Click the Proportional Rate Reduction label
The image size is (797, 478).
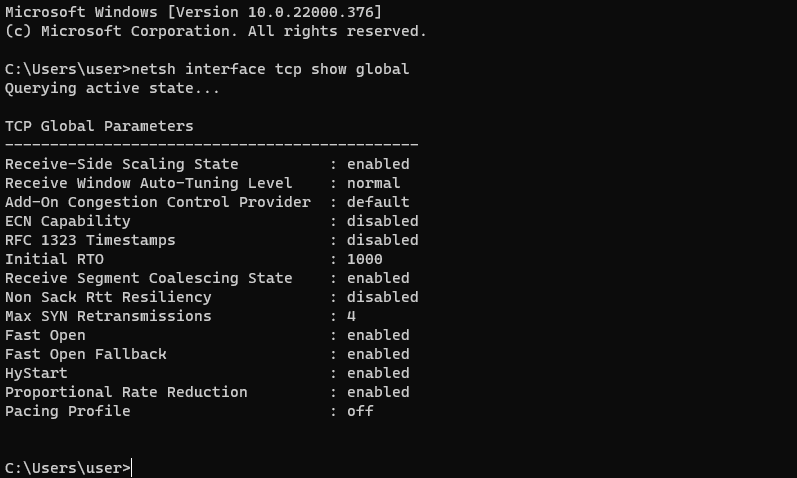point(126,392)
